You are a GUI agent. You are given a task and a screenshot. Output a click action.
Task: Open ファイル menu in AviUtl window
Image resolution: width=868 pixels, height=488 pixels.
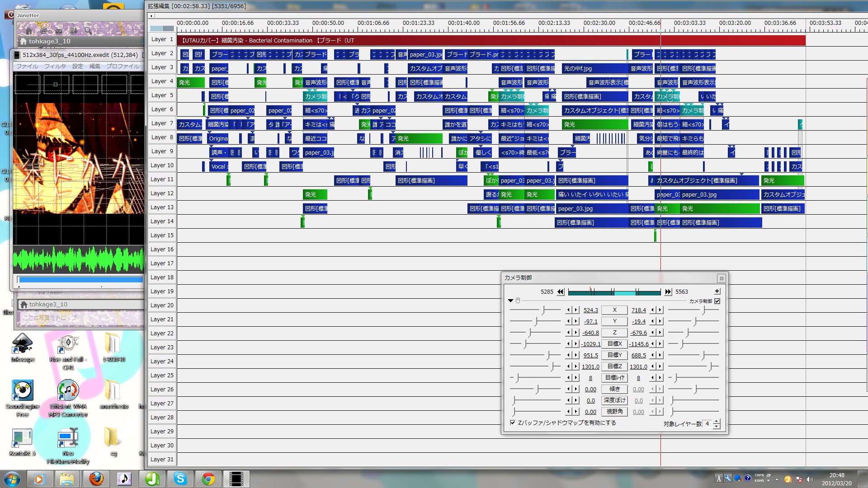pyautogui.click(x=27, y=66)
